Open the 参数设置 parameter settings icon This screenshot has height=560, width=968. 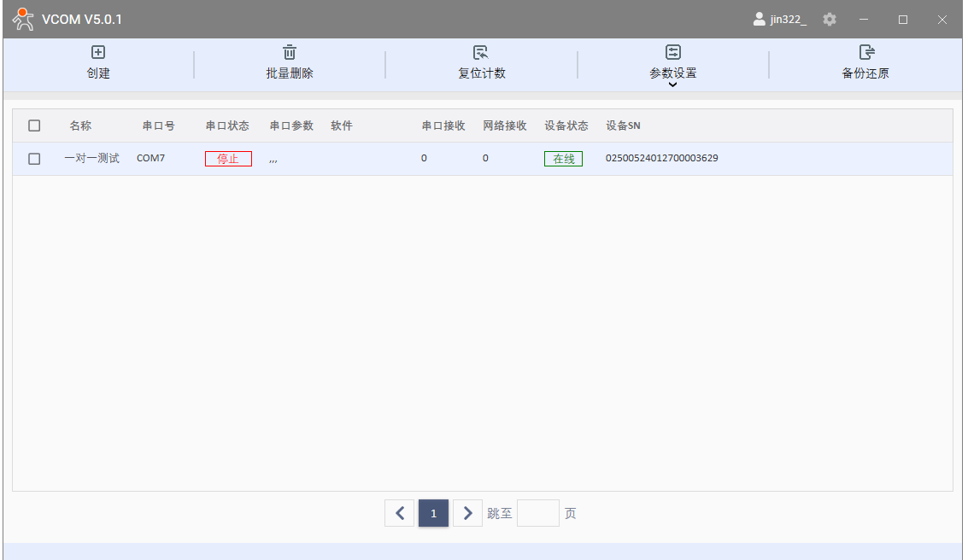pos(673,53)
